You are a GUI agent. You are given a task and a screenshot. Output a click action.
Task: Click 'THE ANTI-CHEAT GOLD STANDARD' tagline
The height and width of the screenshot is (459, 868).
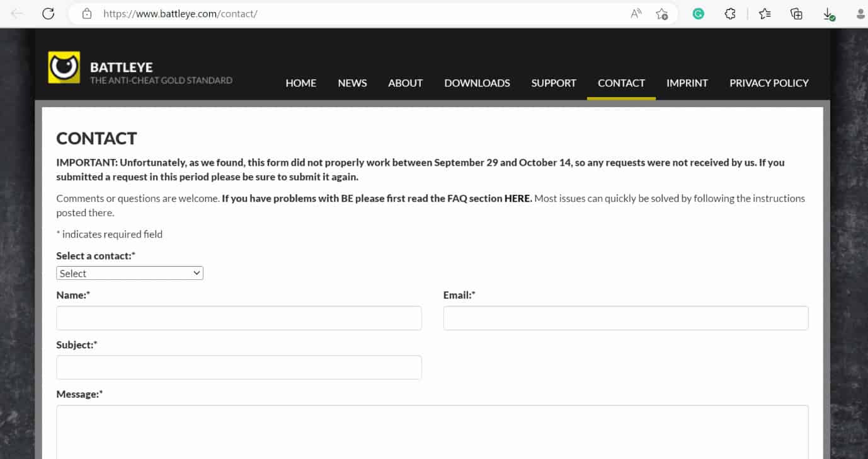coord(161,80)
